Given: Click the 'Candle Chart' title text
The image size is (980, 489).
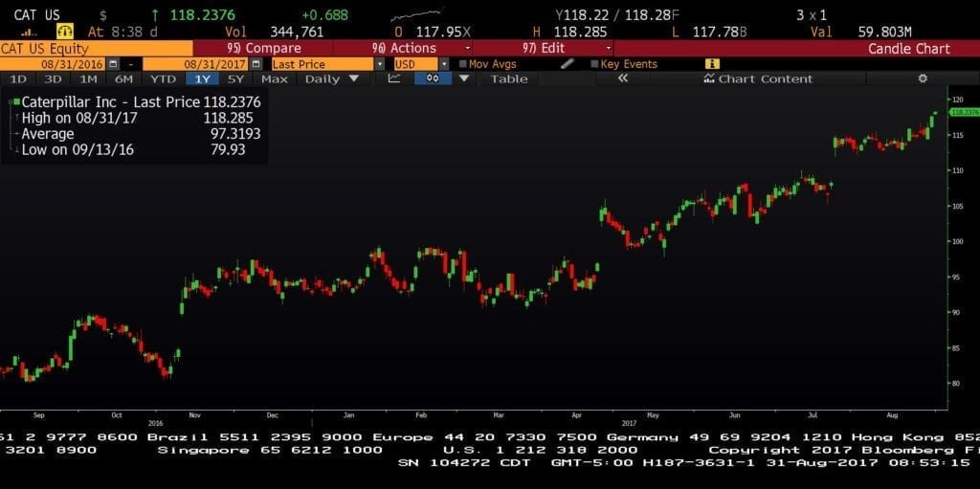Looking at the screenshot, I should click(x=909, y=48).
